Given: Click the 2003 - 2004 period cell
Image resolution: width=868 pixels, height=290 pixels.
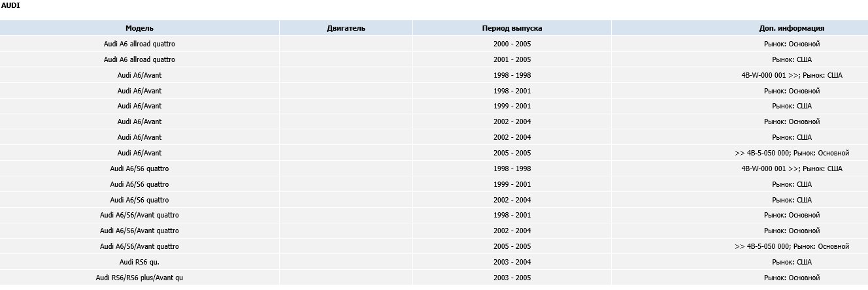Looking at the screenshot, I should pyautogui.click(x=512, y=262).
